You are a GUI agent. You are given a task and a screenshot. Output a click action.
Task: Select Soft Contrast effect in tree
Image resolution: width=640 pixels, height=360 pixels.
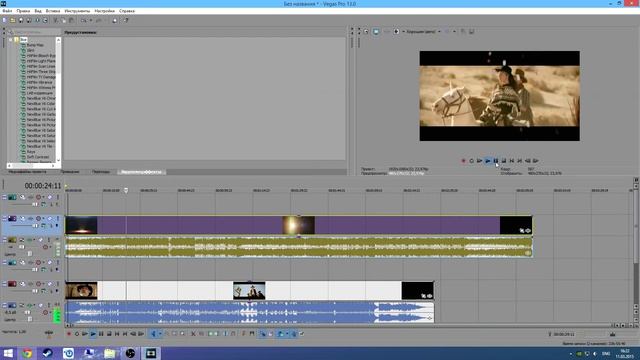tap(38, 157)
